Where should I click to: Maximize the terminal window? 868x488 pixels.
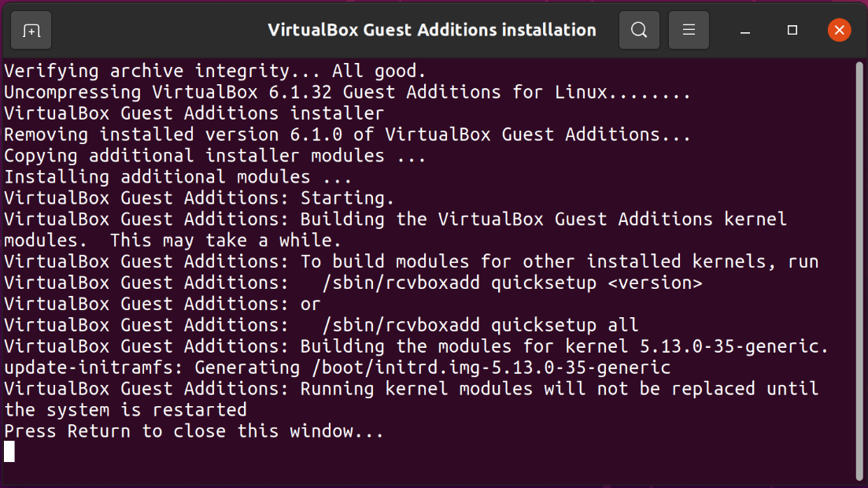(x=792, y=31)
